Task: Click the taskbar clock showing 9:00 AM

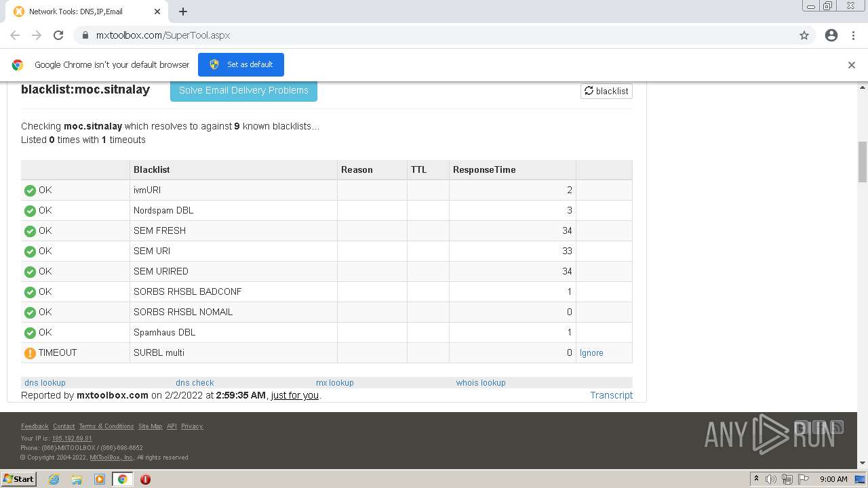Action: 833,479
